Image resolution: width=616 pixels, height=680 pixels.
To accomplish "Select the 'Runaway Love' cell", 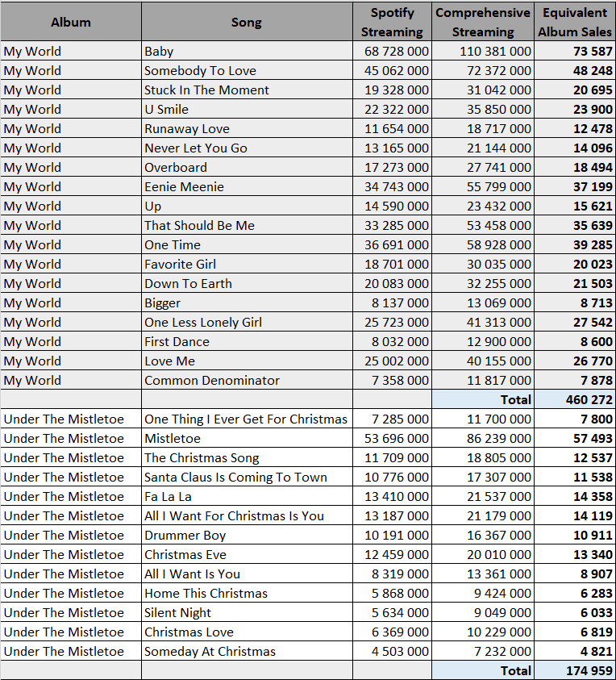I will coord(247,129).
